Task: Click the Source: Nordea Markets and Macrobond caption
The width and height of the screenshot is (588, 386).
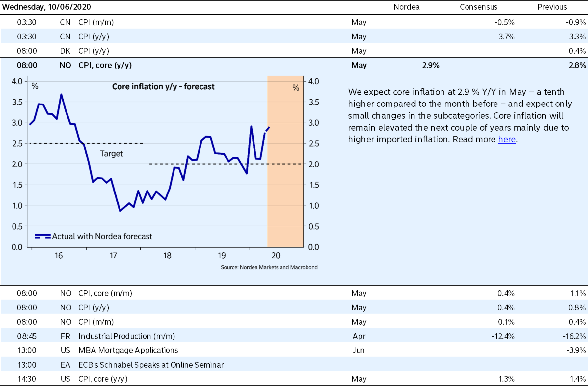Action: tap(269, 267)
